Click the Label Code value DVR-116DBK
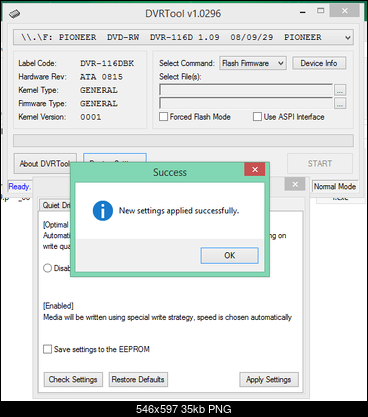Screen dimensions: 368x417 107,63
